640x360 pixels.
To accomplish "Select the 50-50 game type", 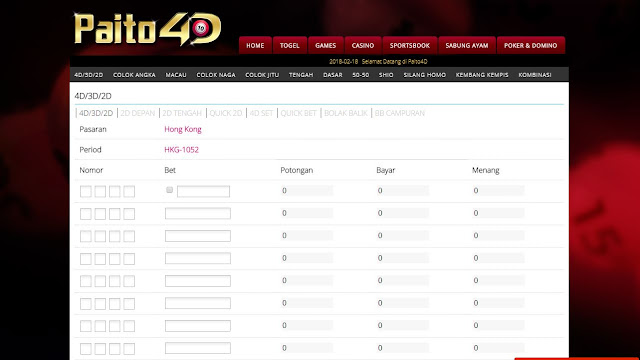I will [x=360, y=75].
